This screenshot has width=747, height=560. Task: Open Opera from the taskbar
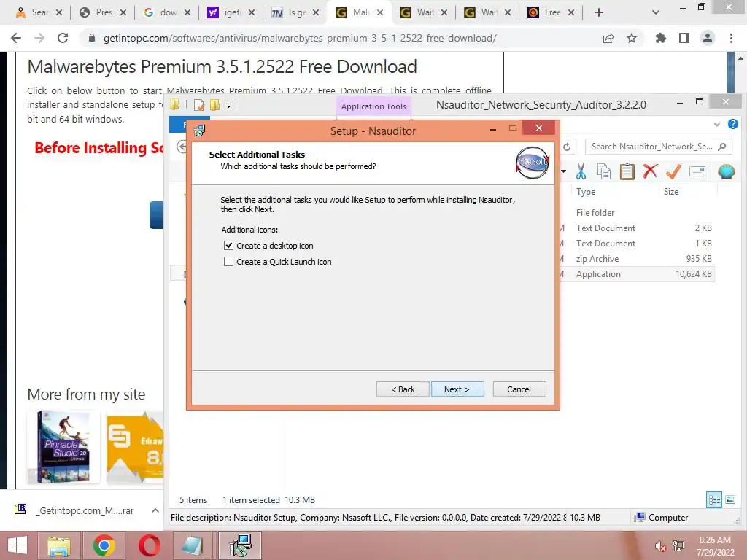click(x=149, y=545)
